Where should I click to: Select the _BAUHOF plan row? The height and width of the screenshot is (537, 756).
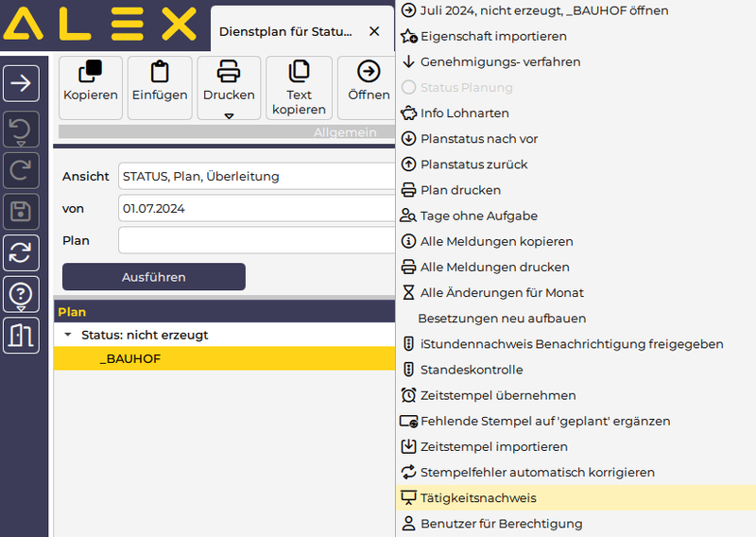coord(130,359)
